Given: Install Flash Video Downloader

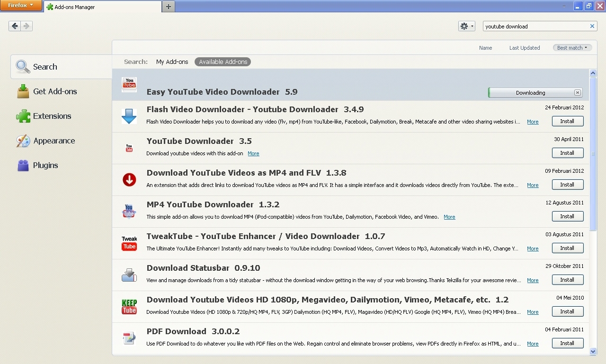Looking at the screenshot, I should click(568, 121).
